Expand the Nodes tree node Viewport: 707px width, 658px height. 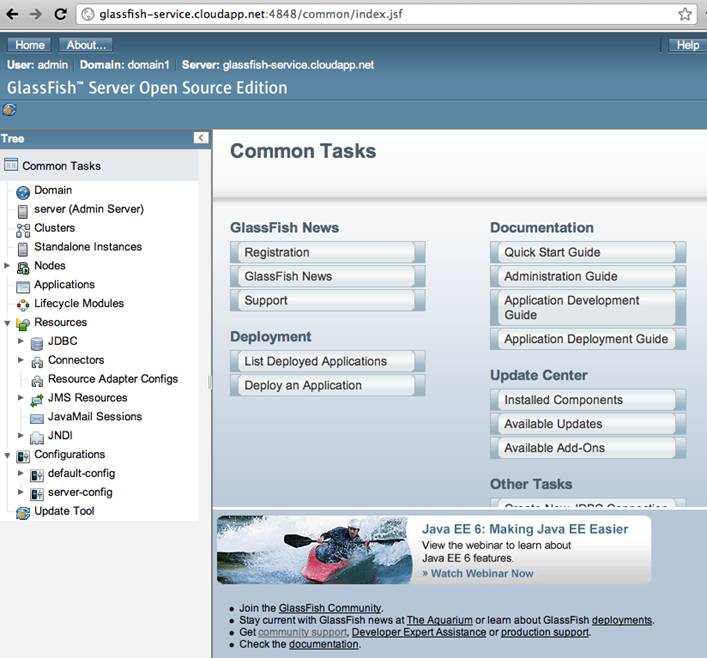point(7,266)
